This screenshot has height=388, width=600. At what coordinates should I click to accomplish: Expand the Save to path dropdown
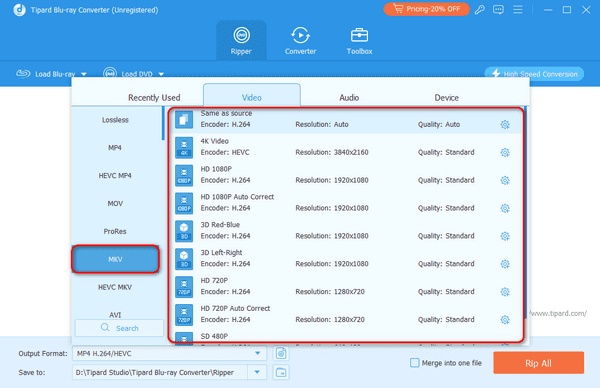(257, 372)
